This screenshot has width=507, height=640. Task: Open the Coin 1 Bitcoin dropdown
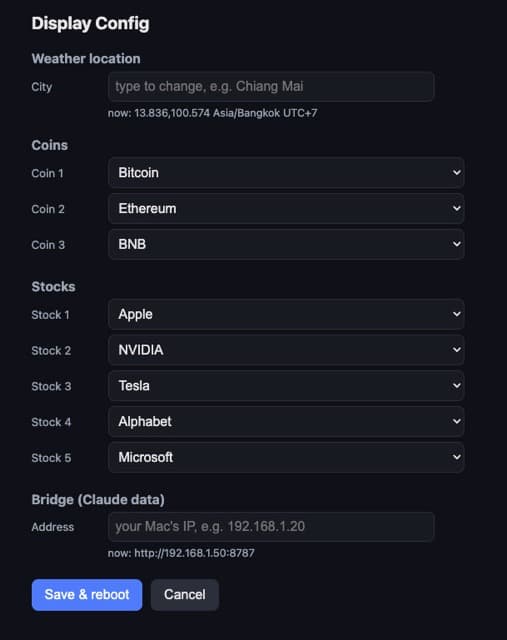tap(286, 173)
